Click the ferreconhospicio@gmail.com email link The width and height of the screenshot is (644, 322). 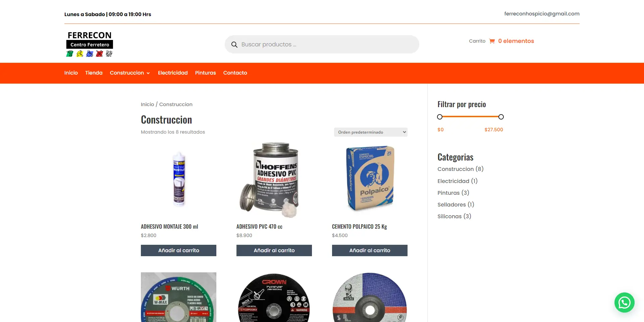(x=542, y=14)
